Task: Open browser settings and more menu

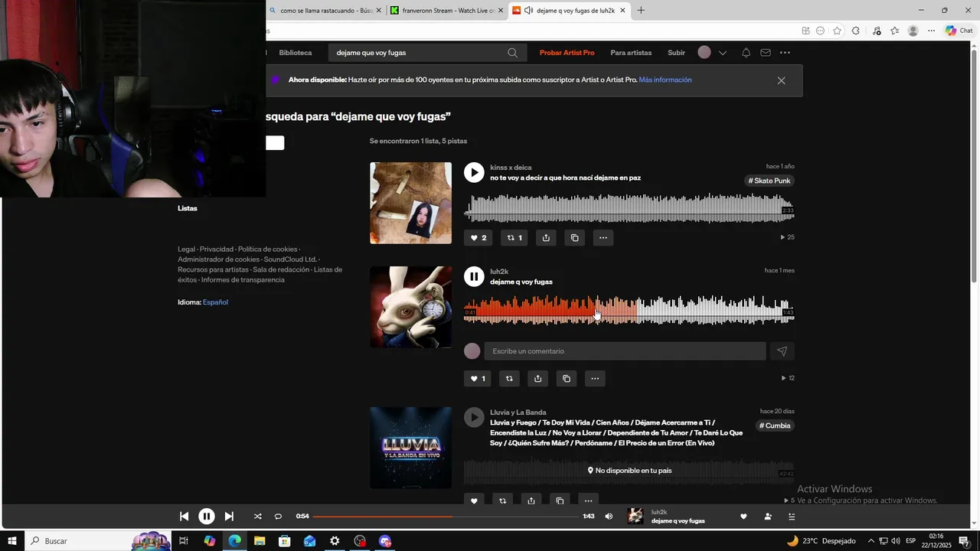Action: point(931,31)
